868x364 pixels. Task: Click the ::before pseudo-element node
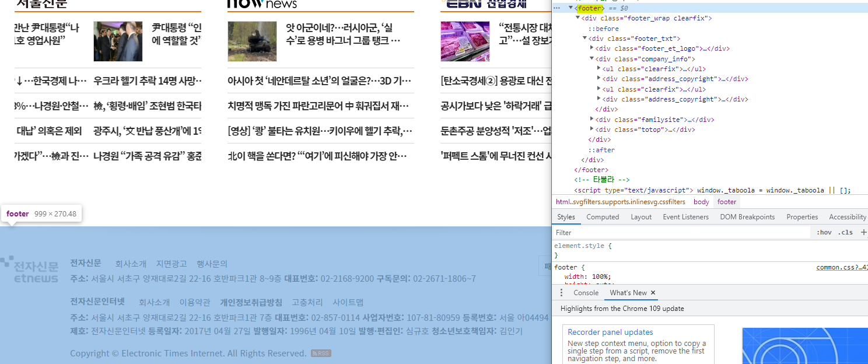click(x=603, y=29)
